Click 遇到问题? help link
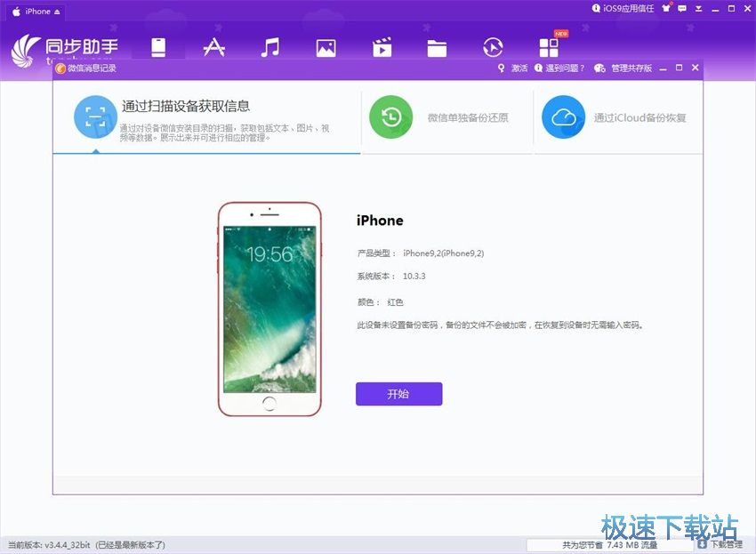The height and width of the screenshot is (554, 756). [x=559, y=68]
